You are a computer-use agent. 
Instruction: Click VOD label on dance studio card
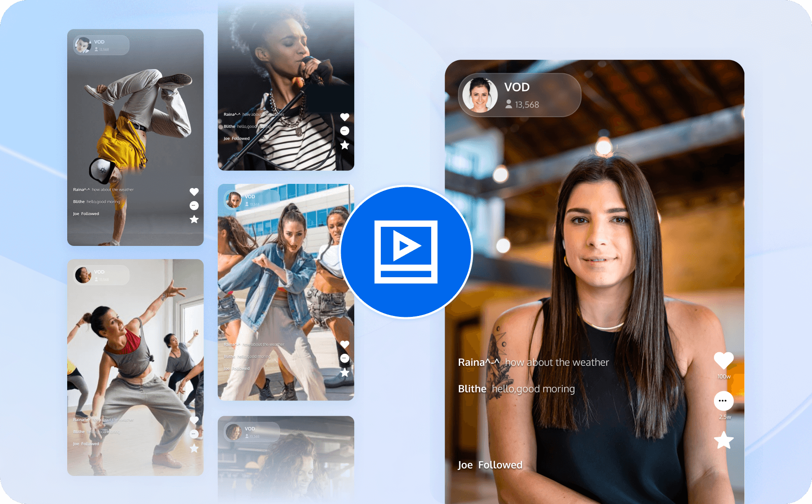click(x=99, y=272)
